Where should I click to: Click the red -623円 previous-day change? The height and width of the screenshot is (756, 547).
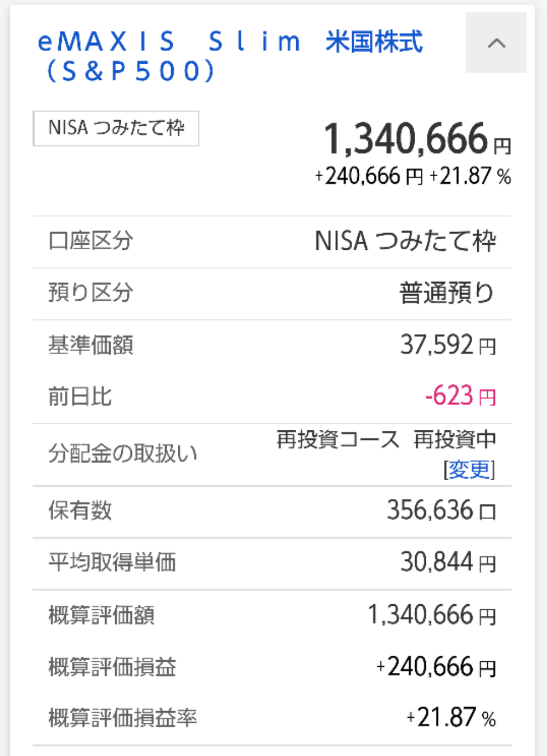460,397
